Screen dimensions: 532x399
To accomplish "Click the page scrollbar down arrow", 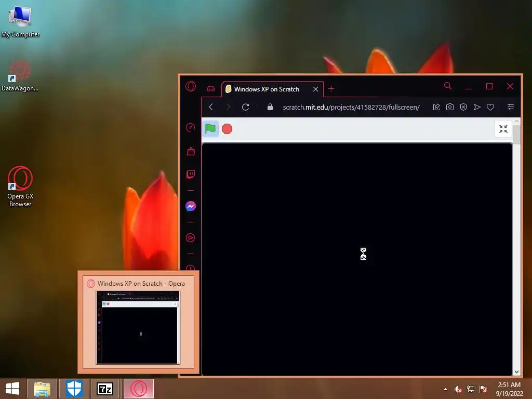I will (516, 372).
